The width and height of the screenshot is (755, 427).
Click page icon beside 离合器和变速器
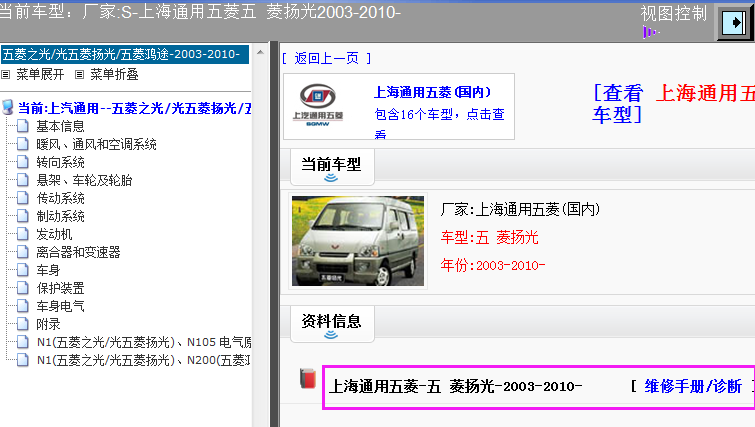(x=23, y=252)
